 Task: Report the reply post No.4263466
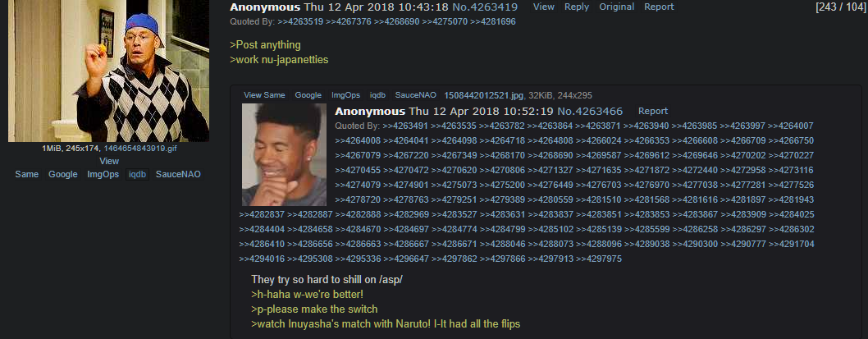point(653,111)
